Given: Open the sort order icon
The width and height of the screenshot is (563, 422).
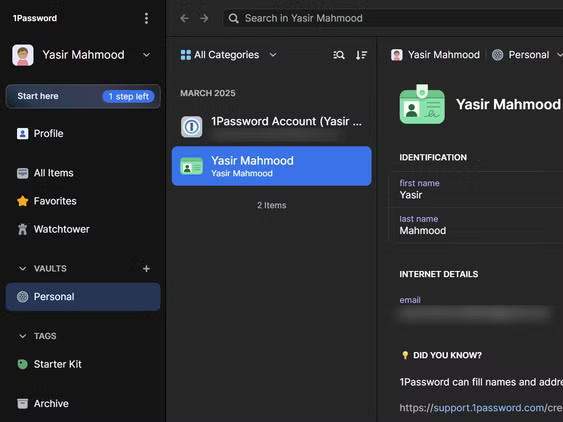Looking at the screenshot, I should (361, 55).
